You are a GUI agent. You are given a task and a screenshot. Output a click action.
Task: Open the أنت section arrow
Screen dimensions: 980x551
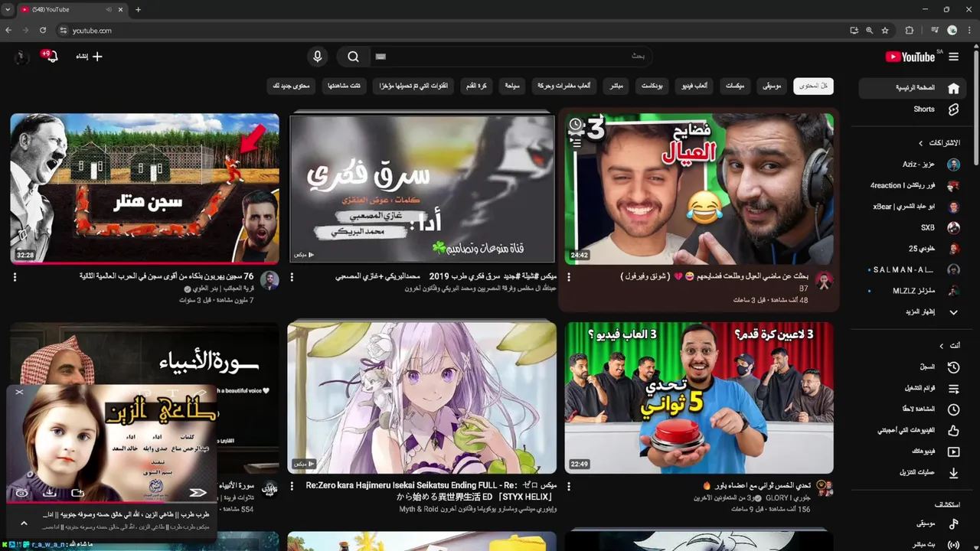942,346
